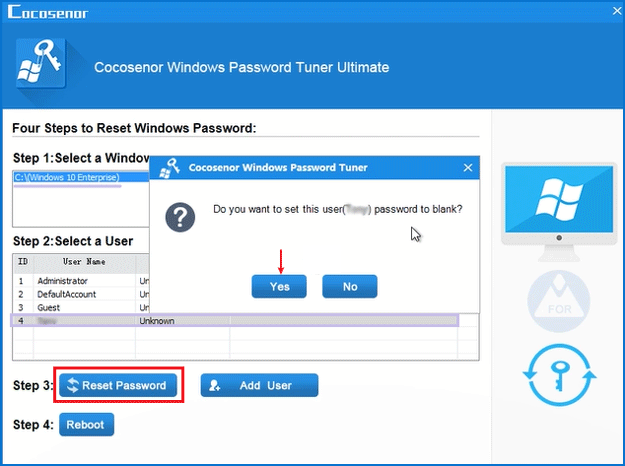Viewport: 625px width, 466px height.
Task: Click the Windows key app logo
Action: (x=40, y=63)
